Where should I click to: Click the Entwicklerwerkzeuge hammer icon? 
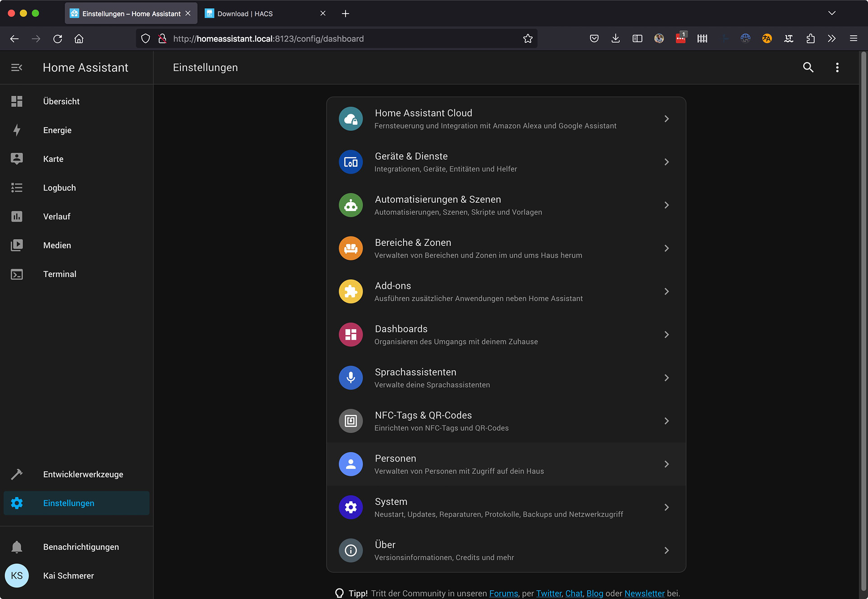(x=17, y=474)
